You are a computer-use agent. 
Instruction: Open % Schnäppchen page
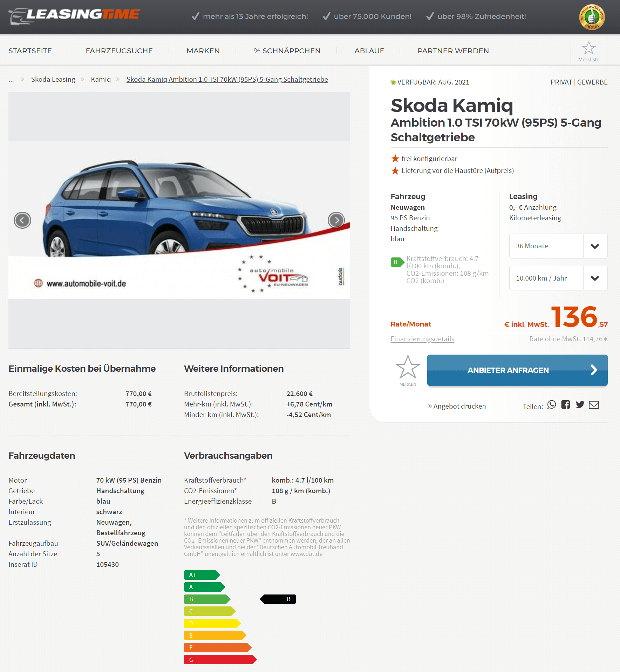(287, 51)
